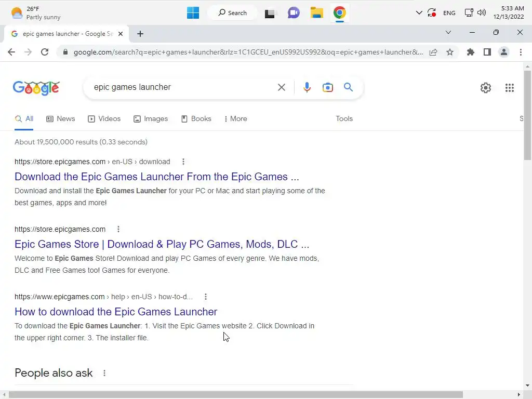The width and height of the screenshot is (532, 399).
Task: Click the Google holiday logo
Action: [36, 88]
